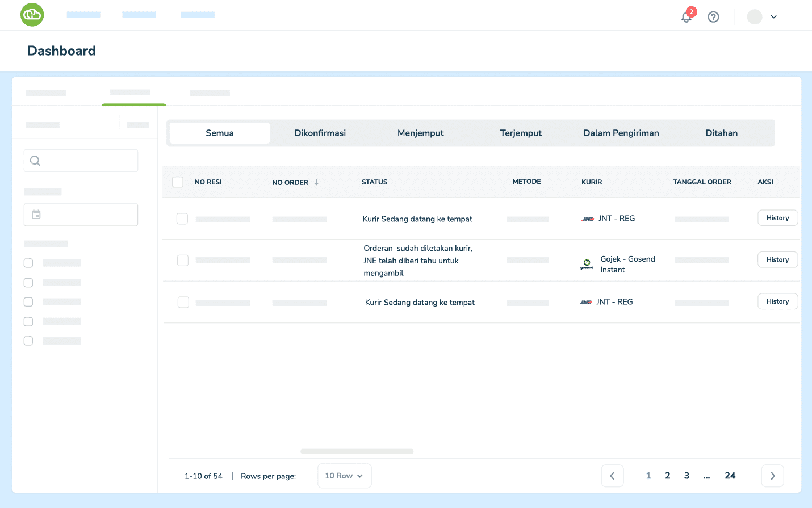This screenshot has height=508, width=812.
Task: Click the Gosend courier logo icon
Action: 587,263
